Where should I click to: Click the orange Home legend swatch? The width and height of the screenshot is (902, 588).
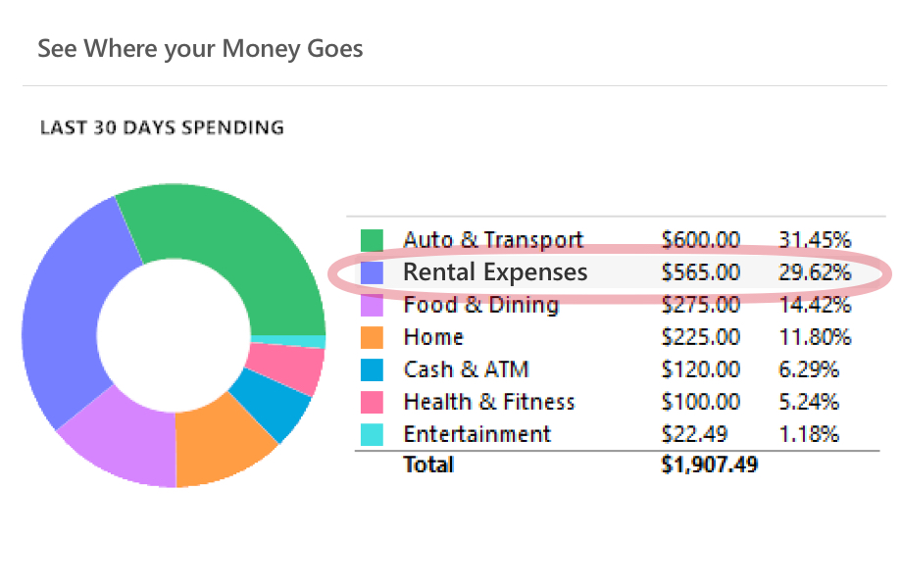click(372, 337)
